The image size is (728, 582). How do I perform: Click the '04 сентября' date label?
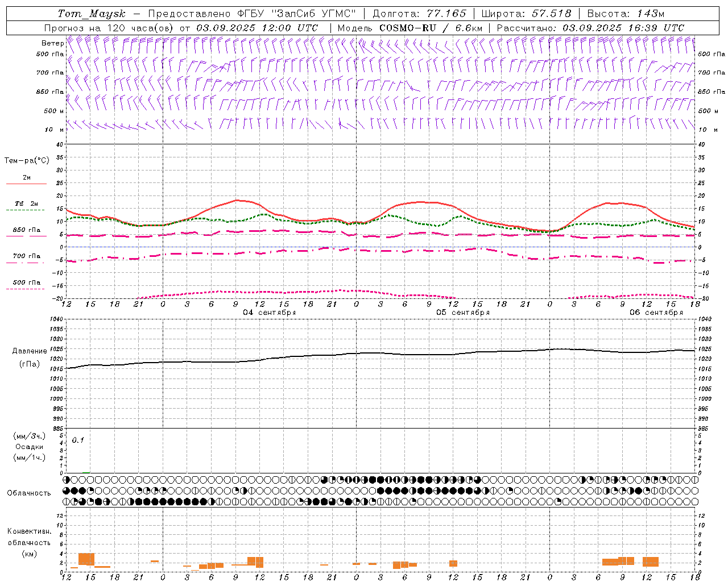tap(270, 313)
